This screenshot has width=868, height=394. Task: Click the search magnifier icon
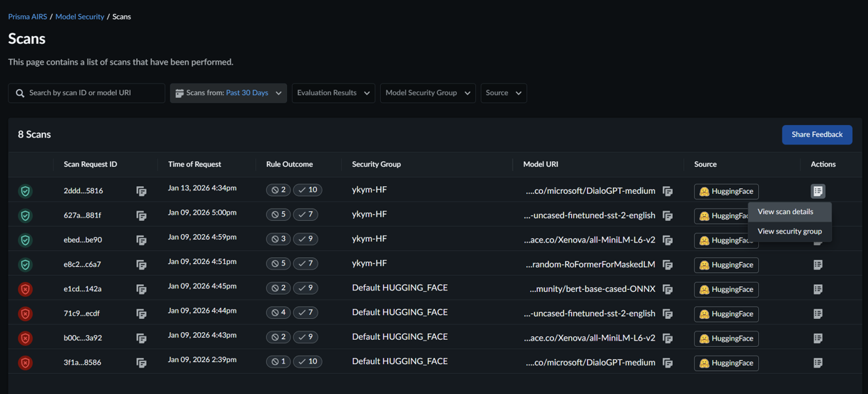(x=20, y=93)
